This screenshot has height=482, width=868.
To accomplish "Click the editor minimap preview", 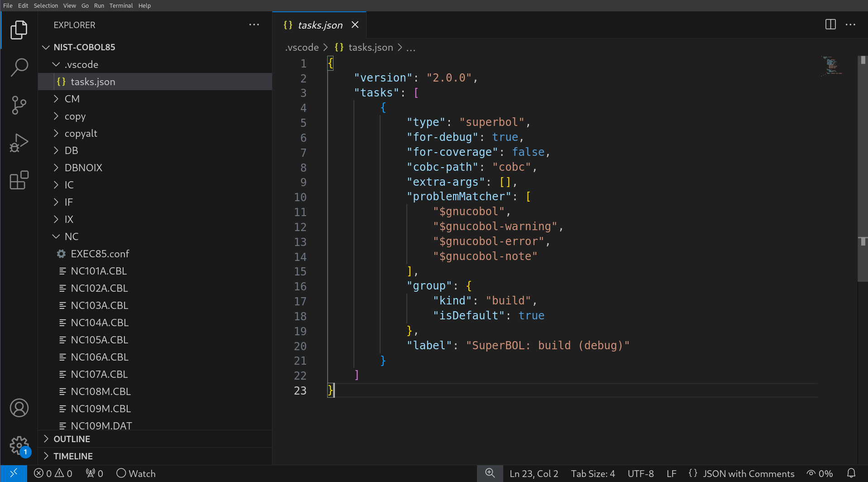I will 832,66.
